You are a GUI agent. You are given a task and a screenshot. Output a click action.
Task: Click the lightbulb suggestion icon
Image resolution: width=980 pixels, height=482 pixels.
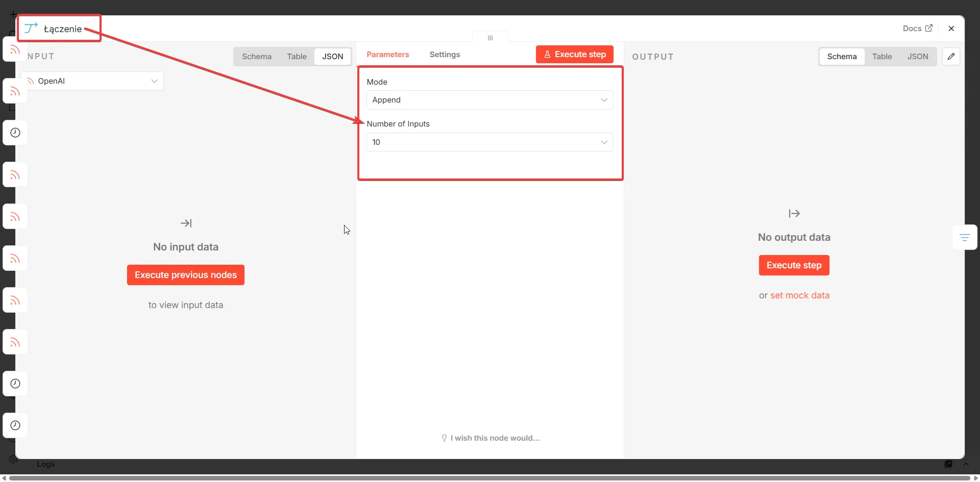tap(444, 438)
